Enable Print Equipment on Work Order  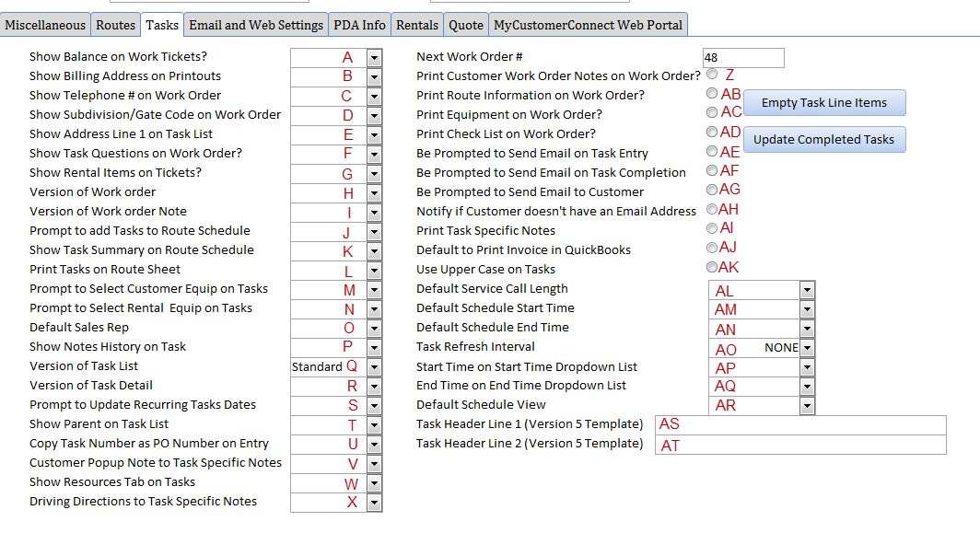712,112
